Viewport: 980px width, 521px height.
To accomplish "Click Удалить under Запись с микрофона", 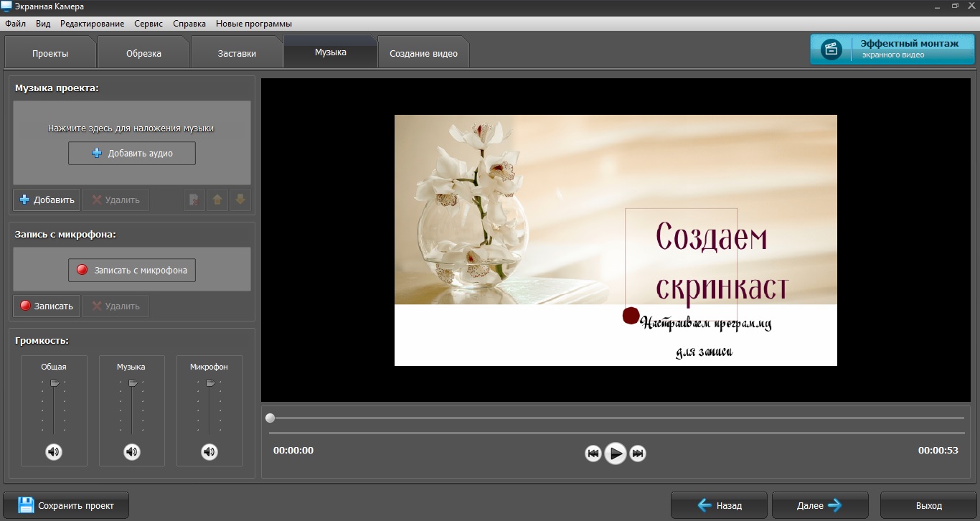I will click(116, 306).
